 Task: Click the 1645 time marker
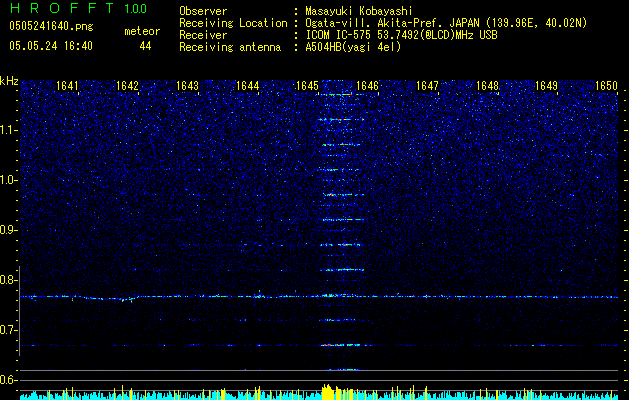click(307, 85)
